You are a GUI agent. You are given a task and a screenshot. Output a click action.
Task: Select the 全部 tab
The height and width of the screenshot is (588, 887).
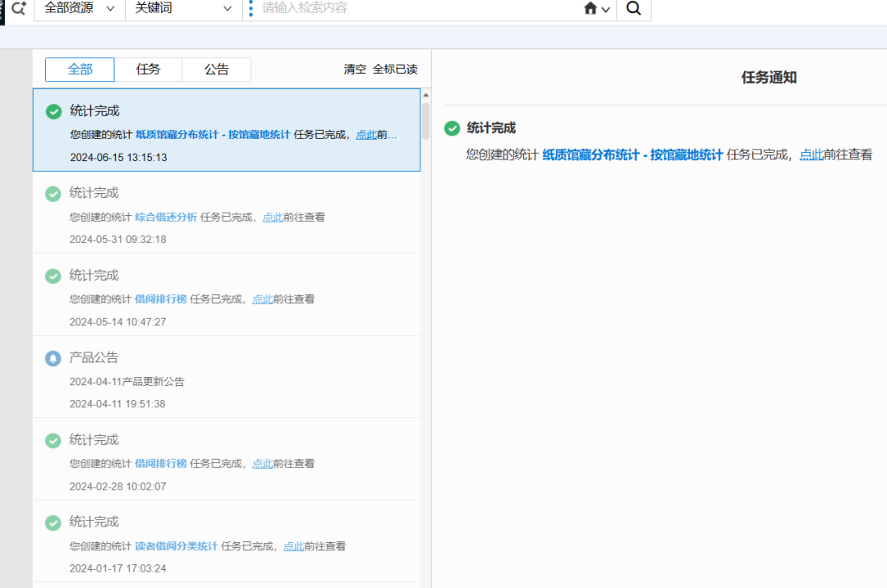(80, 70)
